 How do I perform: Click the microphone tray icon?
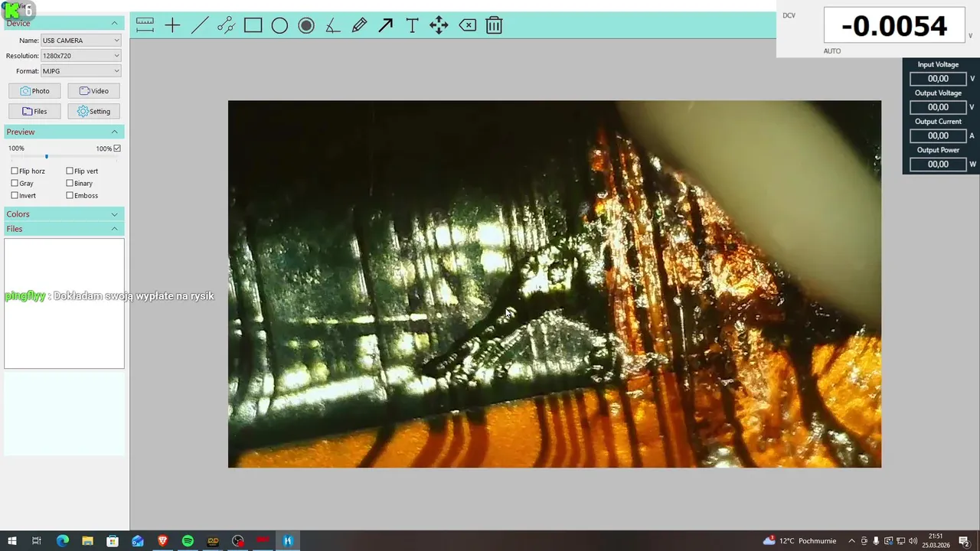click(877, 541)
